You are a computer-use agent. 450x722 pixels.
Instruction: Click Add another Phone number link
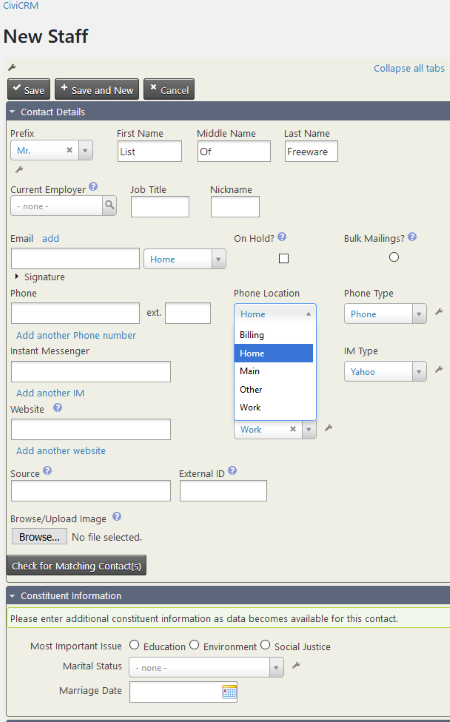pos(76,335)
